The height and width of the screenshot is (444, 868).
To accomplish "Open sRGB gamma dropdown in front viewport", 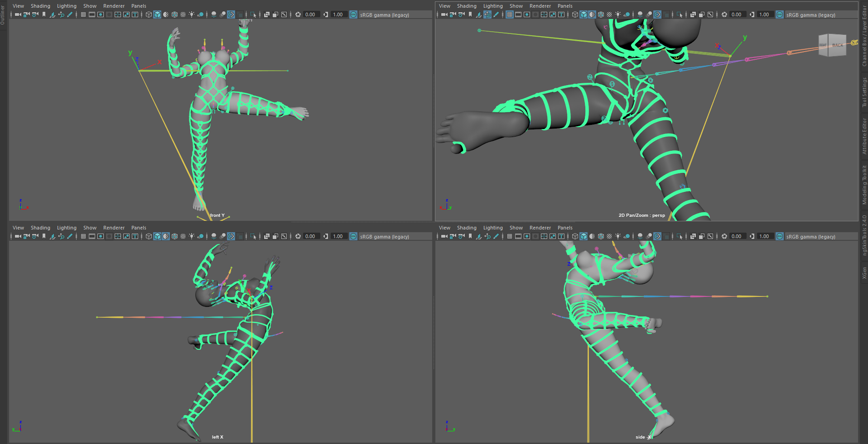I will point(385,15).
